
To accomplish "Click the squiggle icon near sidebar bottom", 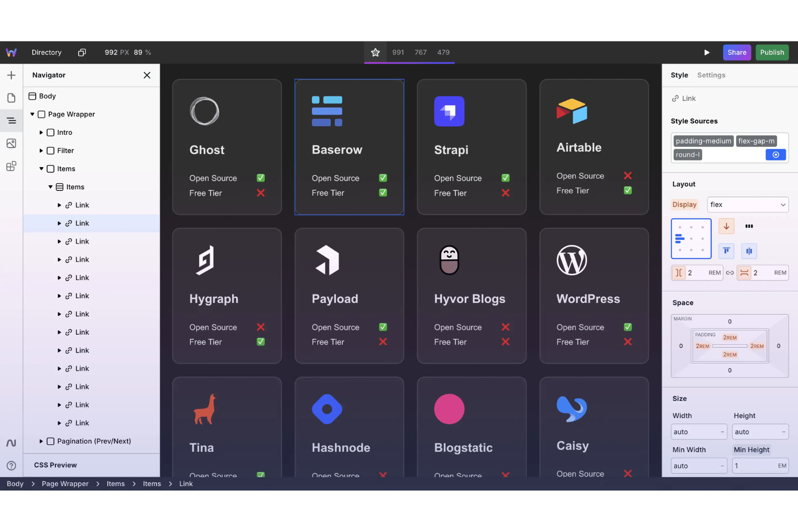I will [11, 443].
